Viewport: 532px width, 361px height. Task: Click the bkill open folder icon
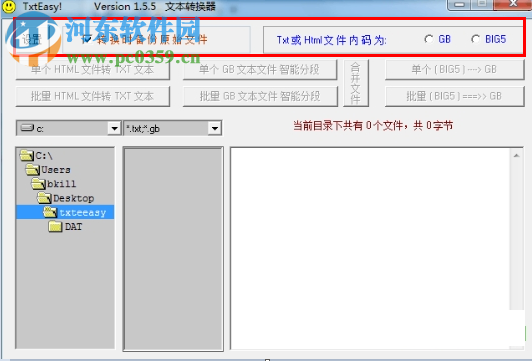pos(39,184)
